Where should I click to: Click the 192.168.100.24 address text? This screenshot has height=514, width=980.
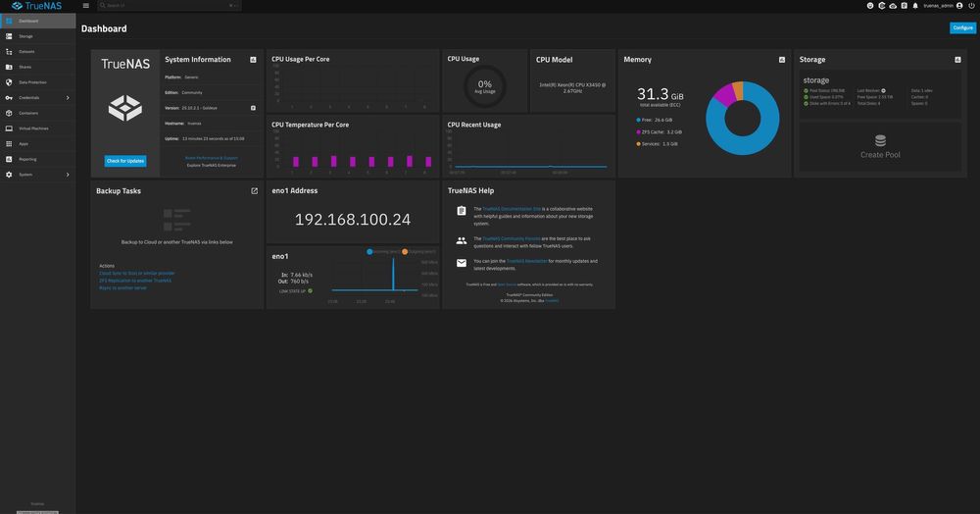tap(353, 220)
